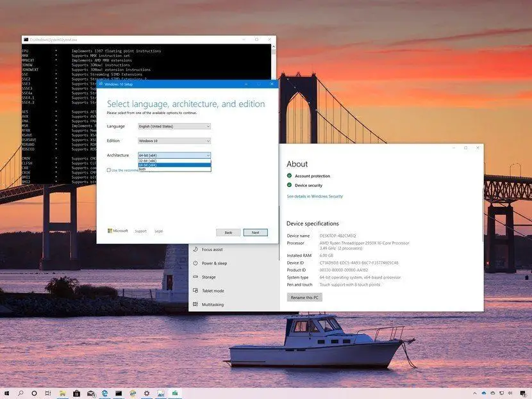
Task: Collapse the Architecture dropdown
Action: 174,155
